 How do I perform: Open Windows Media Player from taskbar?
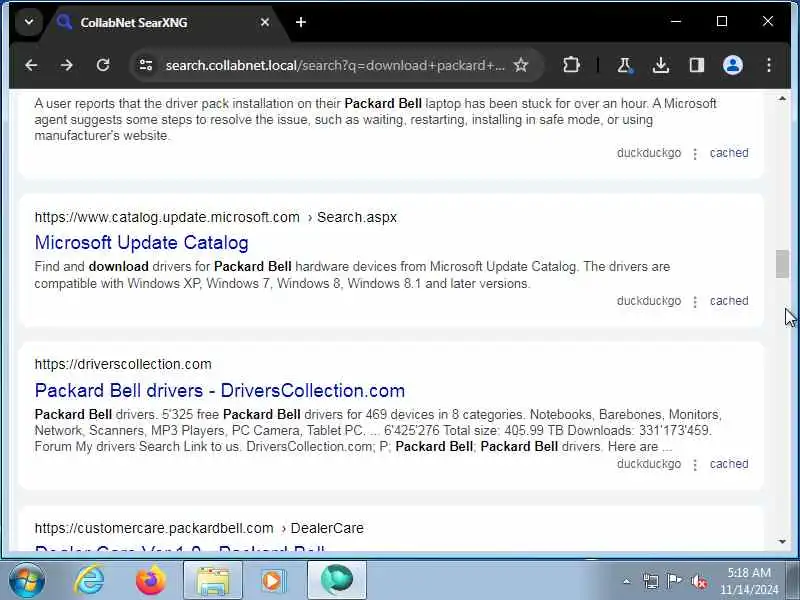click(x=274, y=580)
